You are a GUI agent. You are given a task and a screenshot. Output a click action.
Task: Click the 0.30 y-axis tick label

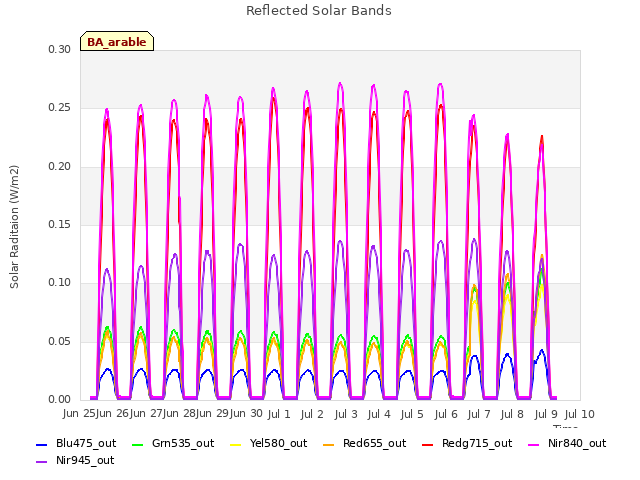click(x=60, y=49)
